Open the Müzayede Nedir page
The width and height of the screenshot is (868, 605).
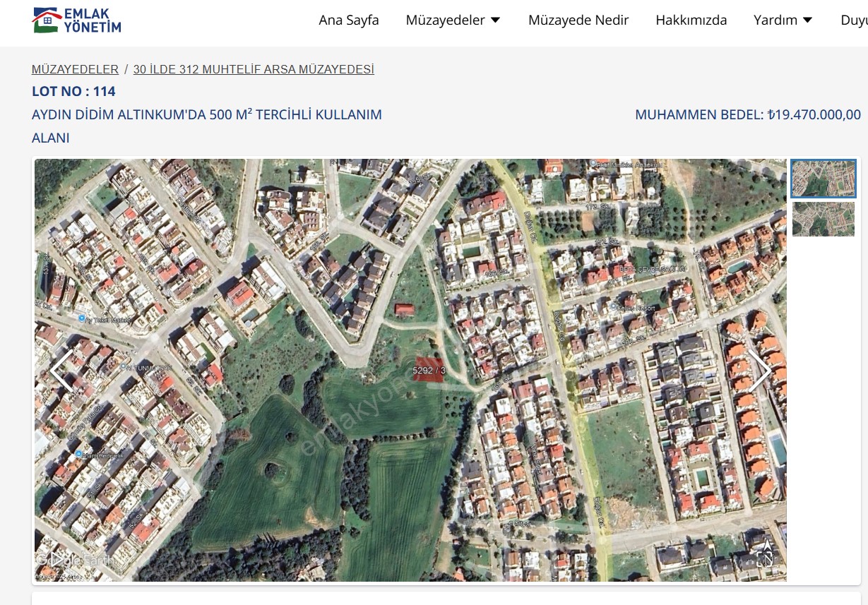coord(578,20)
